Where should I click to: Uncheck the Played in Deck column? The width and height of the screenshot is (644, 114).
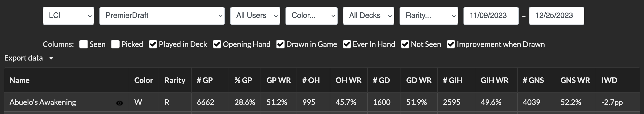(153, 44)
